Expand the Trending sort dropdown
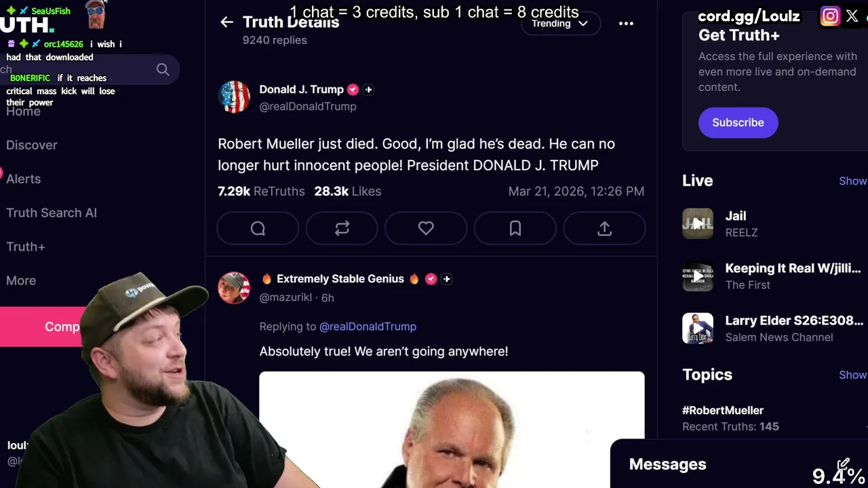Image resolution: width=868 pixels, height=488 pixels. pyautogui.click(x=560, y=23)
